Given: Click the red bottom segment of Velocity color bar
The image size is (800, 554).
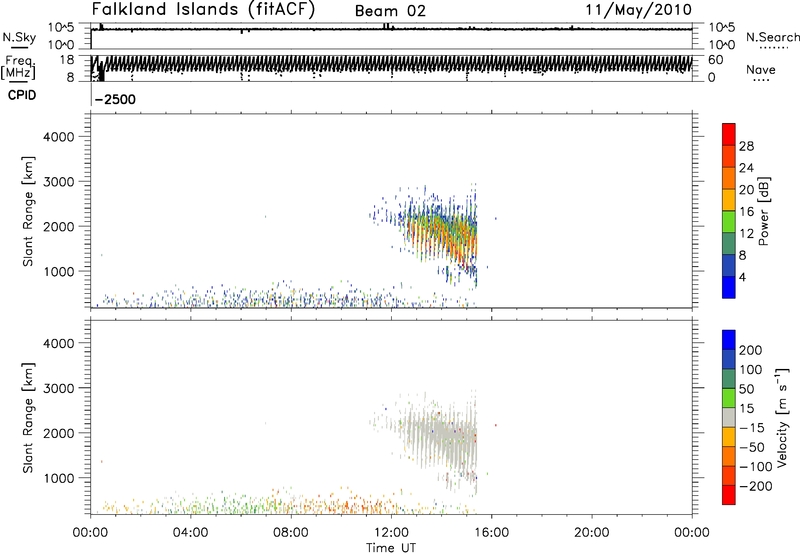Looking at the screenshot, I should (729, 495).
